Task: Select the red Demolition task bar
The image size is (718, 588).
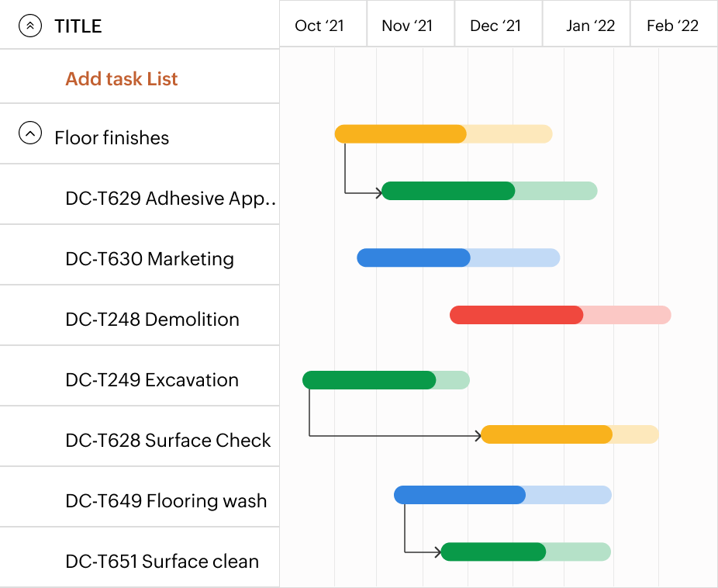Action: (516, 315)
